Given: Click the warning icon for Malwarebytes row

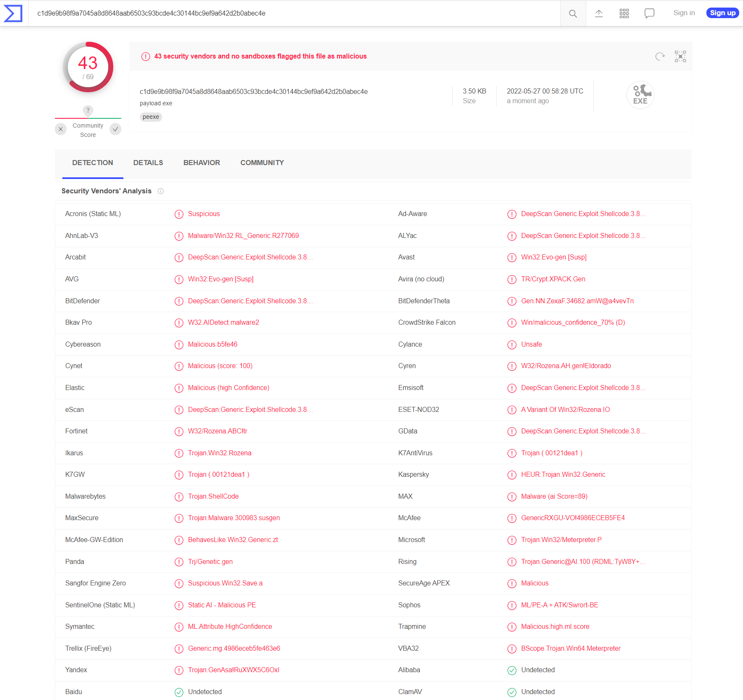Looking at the screenshot, I should tap(179, 497).
